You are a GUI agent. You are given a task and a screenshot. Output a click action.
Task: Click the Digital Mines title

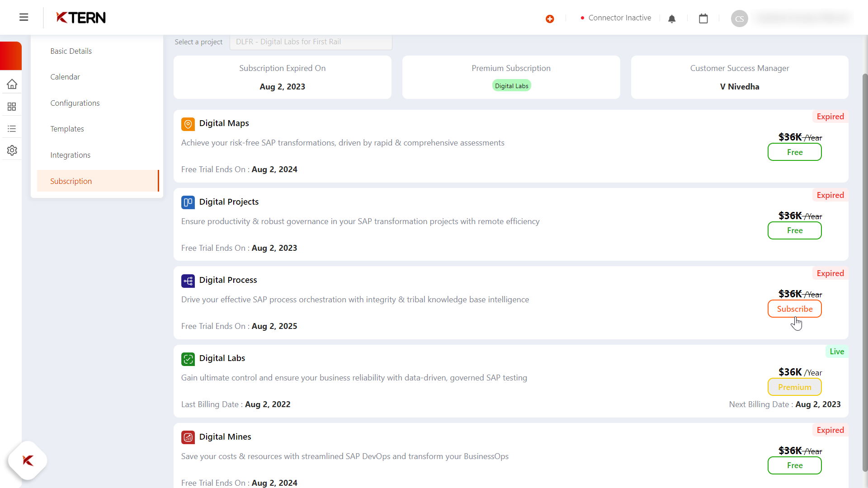(x=225, y=436)
